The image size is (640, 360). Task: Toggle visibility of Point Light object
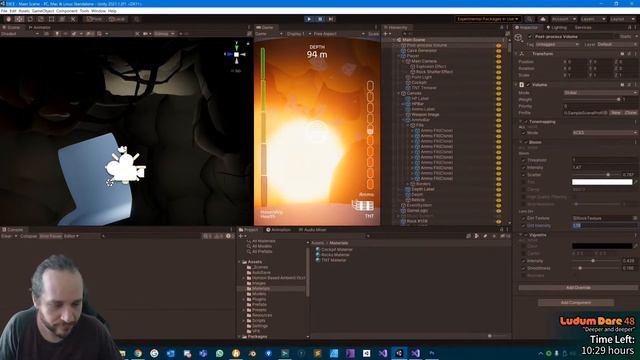(498, 77)
